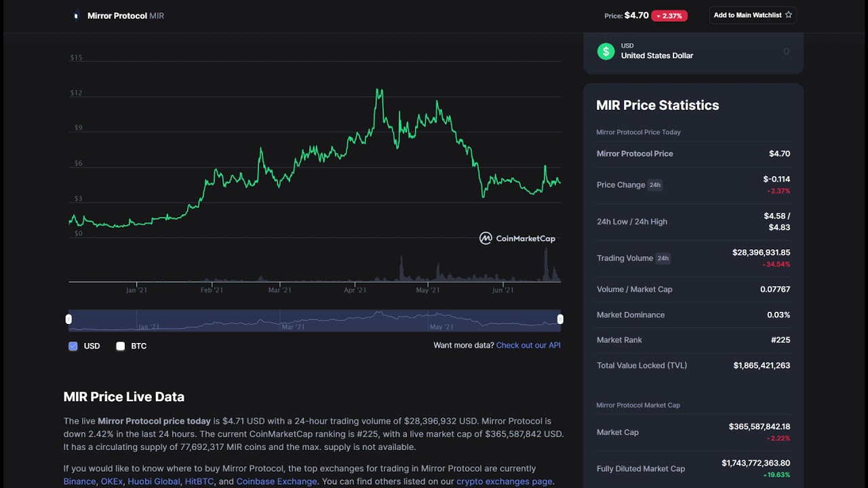Open the OKEx exchange link
The width and height of the screenshot is (868, 488).
[112, 482]
